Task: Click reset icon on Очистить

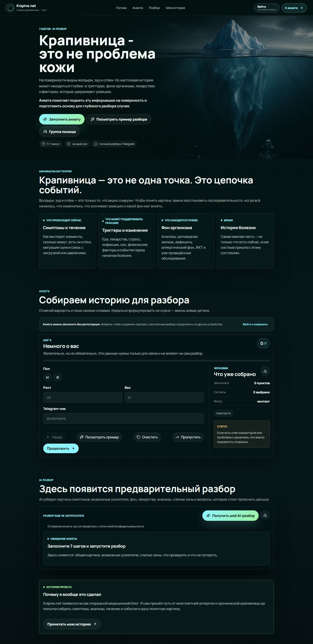Action: 138,437
